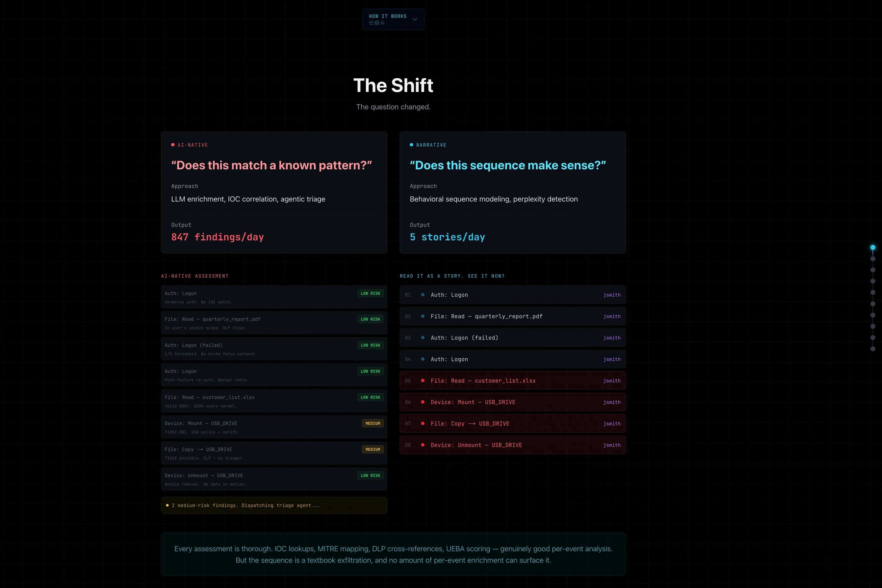
Task: Click the "5 stories/day" output value
Action: 447,237
